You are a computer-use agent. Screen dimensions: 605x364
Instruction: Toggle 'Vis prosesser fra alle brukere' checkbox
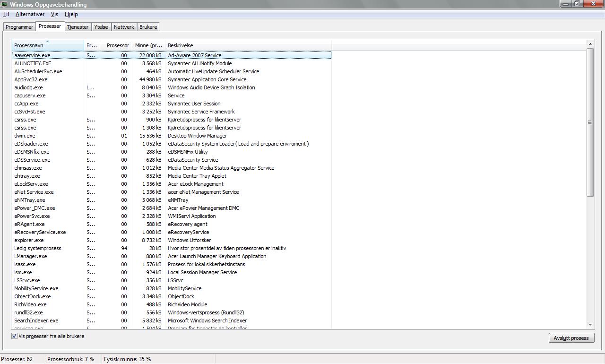(14, 336)
